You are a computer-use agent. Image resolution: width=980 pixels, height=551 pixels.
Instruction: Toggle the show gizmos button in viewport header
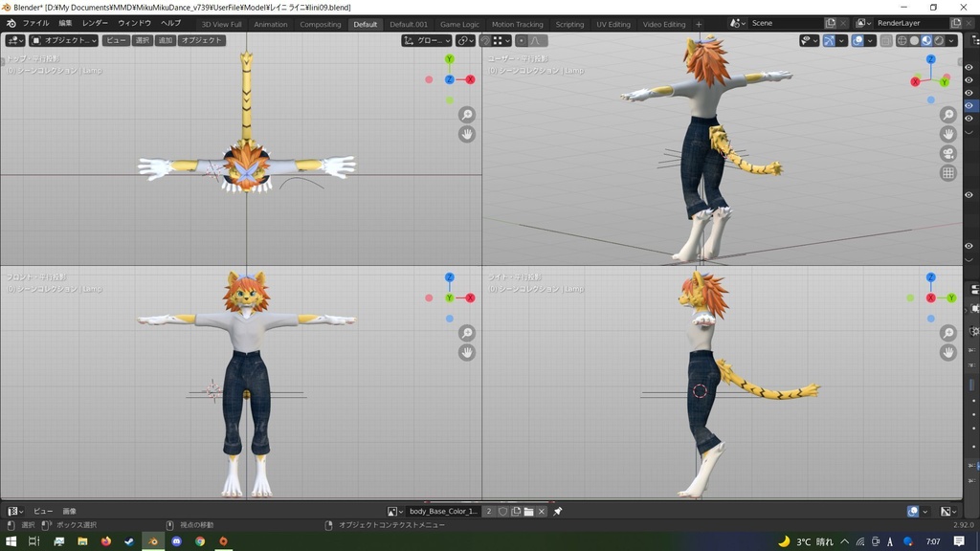coord(829,40)
